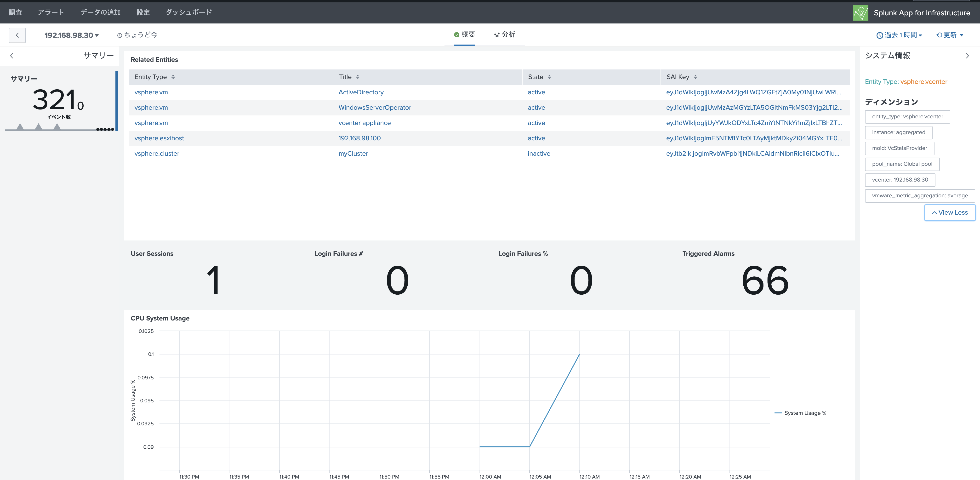Sort by Title column arrows

pyautogui.click(x=358, y=77)
